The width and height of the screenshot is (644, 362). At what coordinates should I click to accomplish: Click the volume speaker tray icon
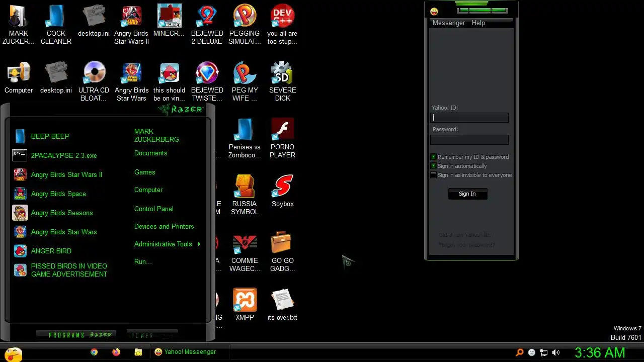[556, 352]
